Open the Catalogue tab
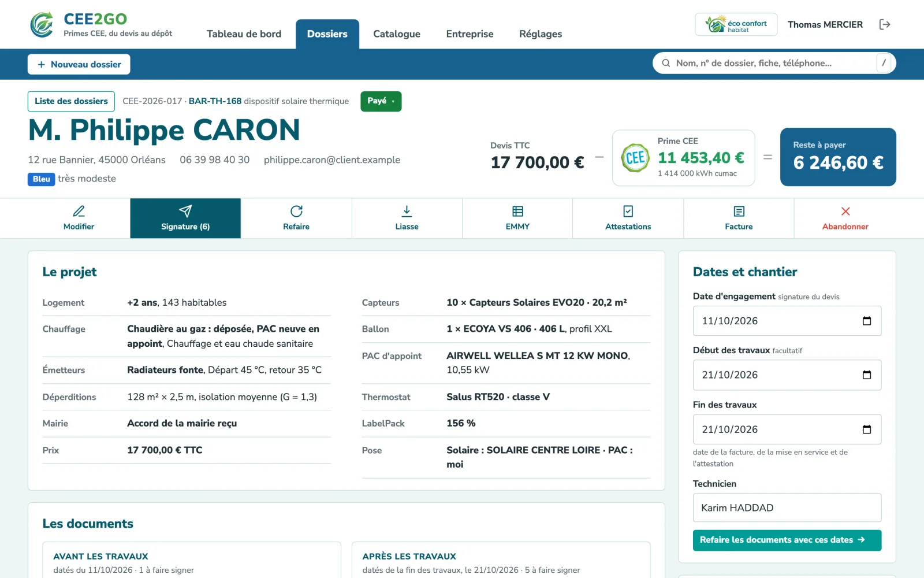 pos(397,34)
